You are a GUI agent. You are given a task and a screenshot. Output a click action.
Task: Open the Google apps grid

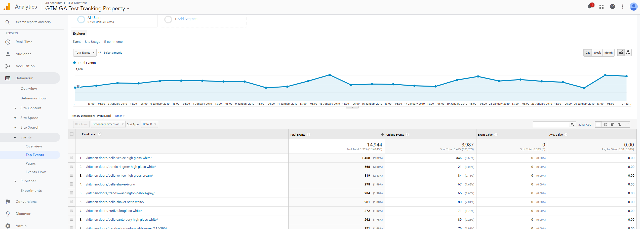[x=601, y=7]
